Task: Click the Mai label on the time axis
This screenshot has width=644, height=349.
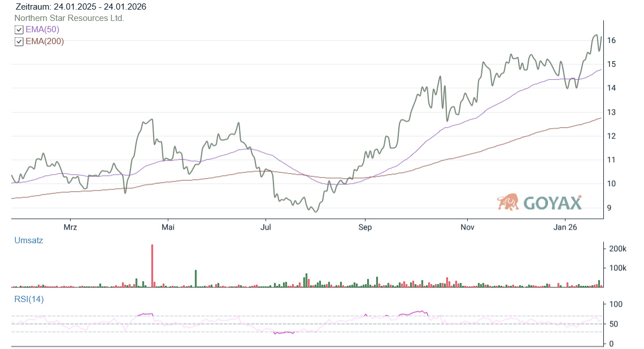Action: [x=168, y=227]
